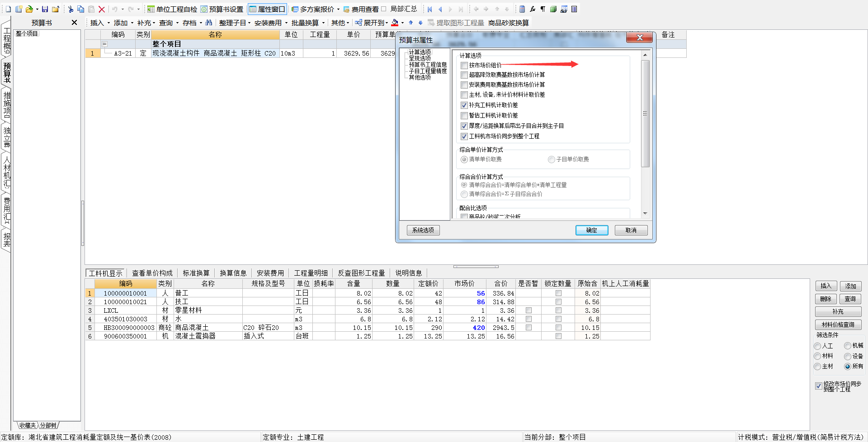Click the 删除 button on right panel
The height and width of the screenshot is (442, 868).
[826, 299]
